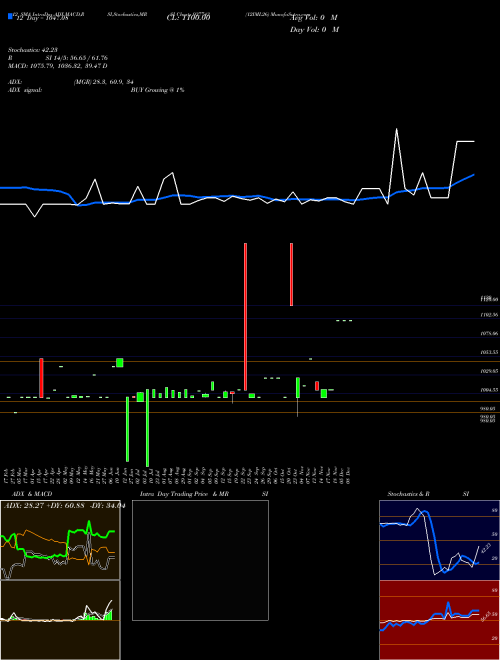This screenshot has height=660, width=500.
Task: Click the tall red candlestick near 20 Oct
Action: coord(291,274)
